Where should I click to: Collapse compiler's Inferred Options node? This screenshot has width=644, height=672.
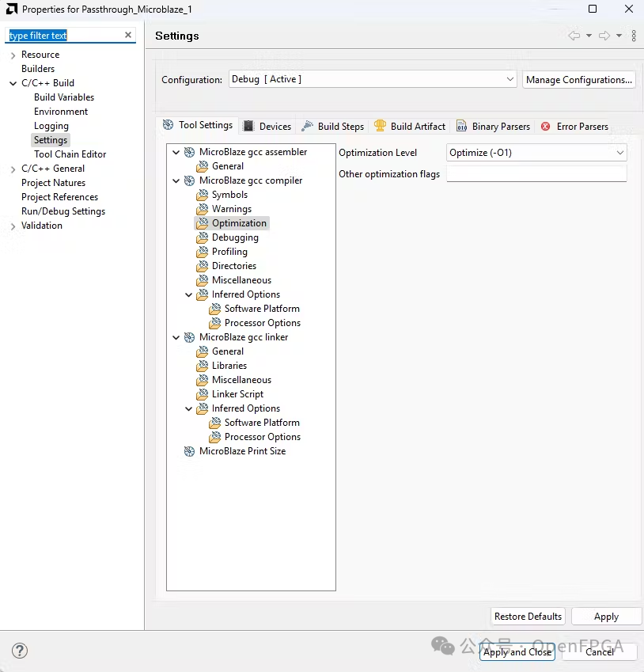[x=188, y=295]
